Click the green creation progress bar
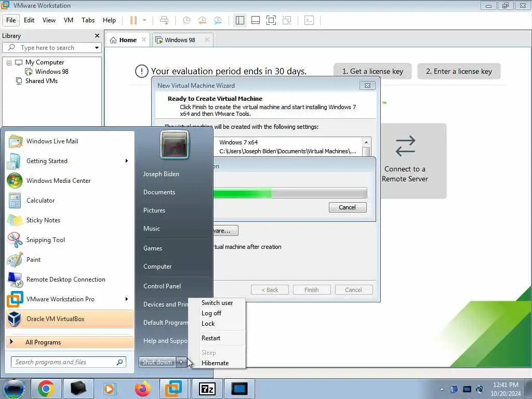Viewport: 532px width, 399px height. [x=290, y=193]
